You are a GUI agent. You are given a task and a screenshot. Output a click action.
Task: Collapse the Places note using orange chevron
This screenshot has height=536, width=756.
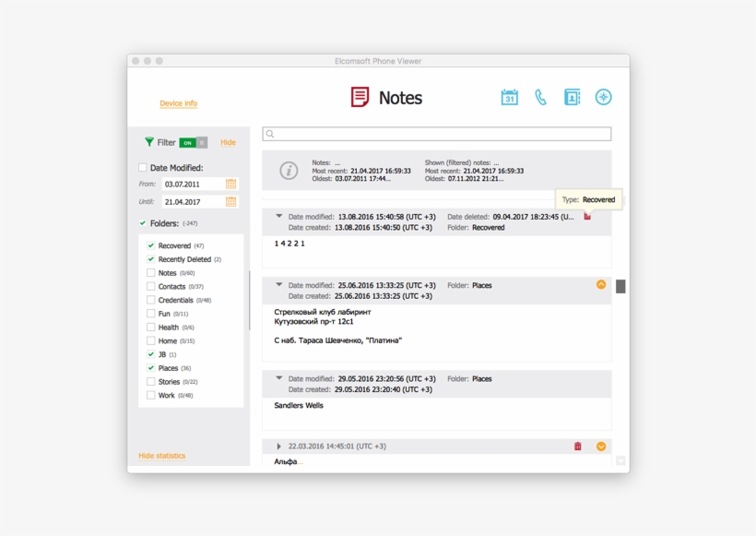tap(601, 284)
